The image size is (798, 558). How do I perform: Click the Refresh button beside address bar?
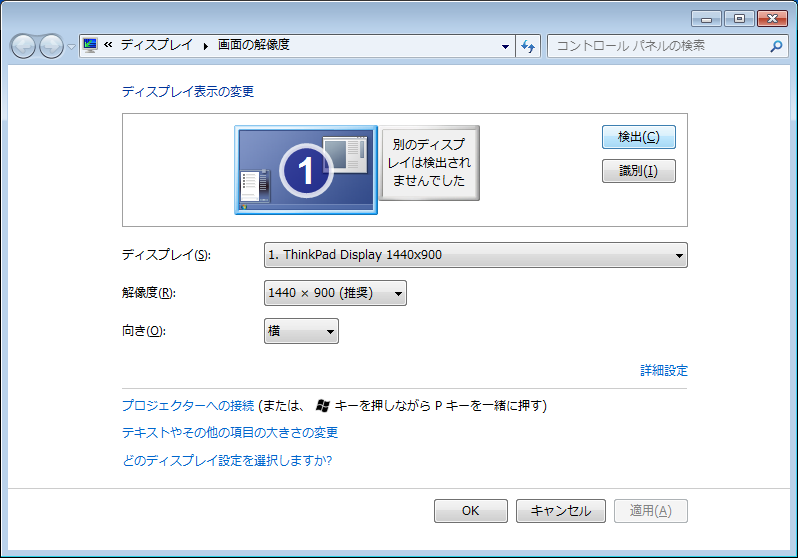pos(529,46)
